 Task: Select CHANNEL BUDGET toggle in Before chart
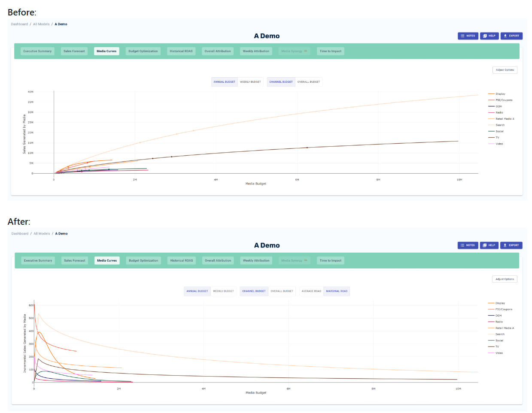(281, 82)
